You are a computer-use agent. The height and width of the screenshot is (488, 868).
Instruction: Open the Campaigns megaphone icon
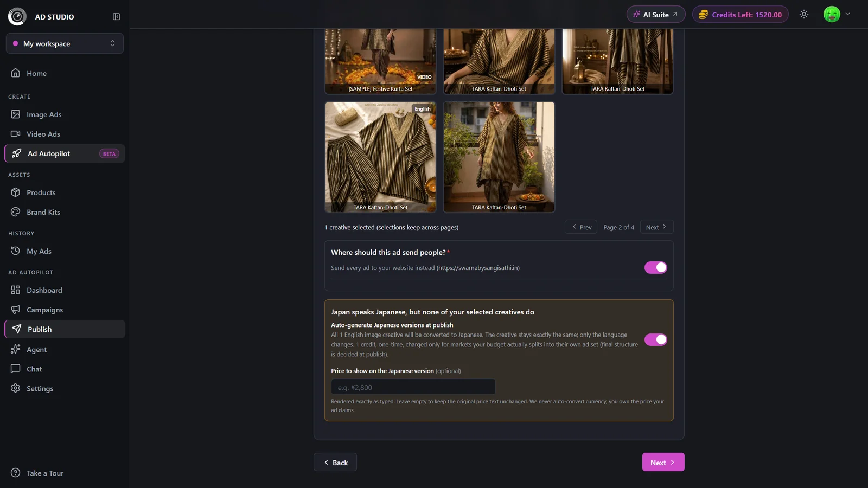click(x=16, y=310)
